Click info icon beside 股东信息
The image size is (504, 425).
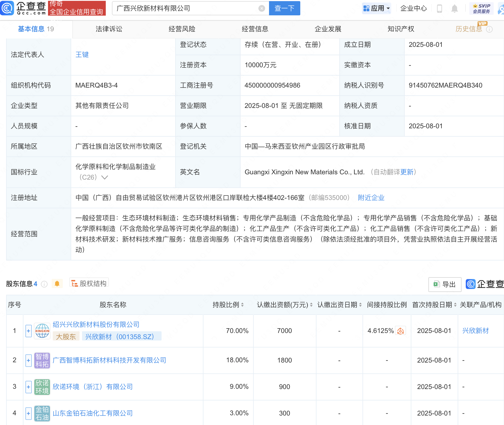[x=44, y=284]
